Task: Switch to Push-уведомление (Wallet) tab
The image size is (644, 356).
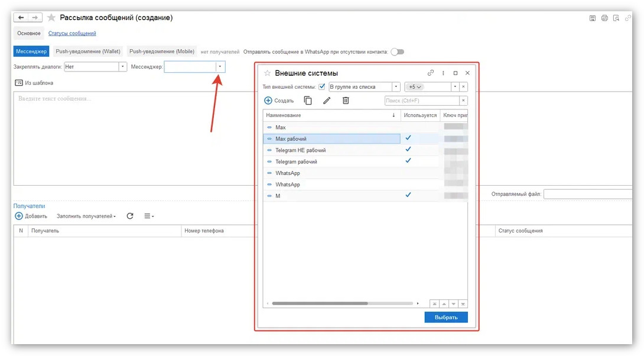Action: pos(88,51)
